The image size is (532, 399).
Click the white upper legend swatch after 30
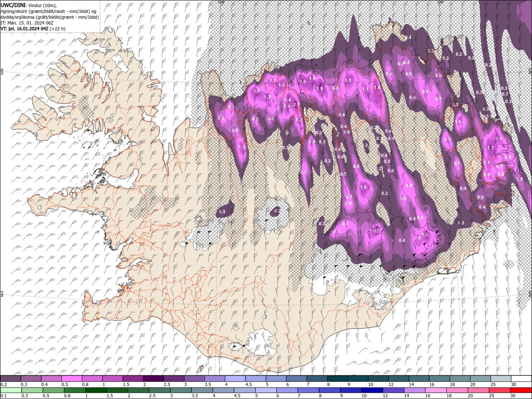click(521, 379)
